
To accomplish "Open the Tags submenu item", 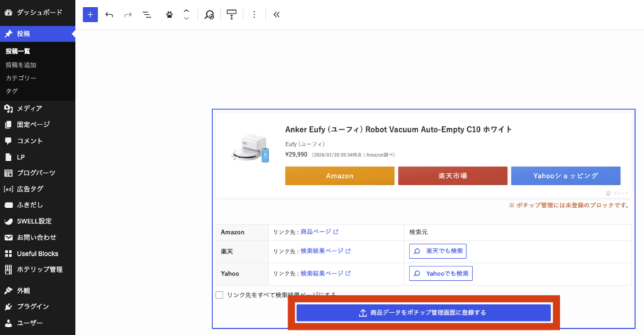I will coord(11,91).
